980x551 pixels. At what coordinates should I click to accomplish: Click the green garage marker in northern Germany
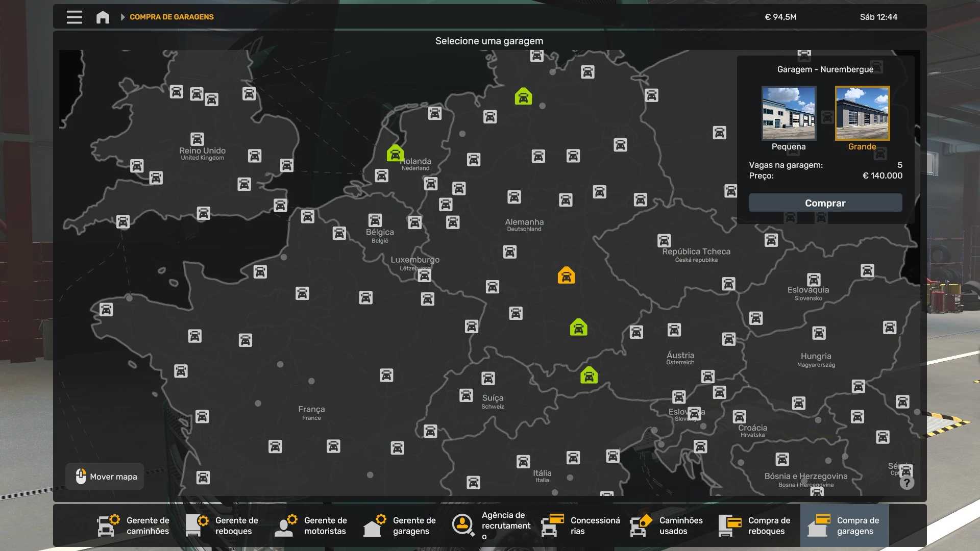523,96
